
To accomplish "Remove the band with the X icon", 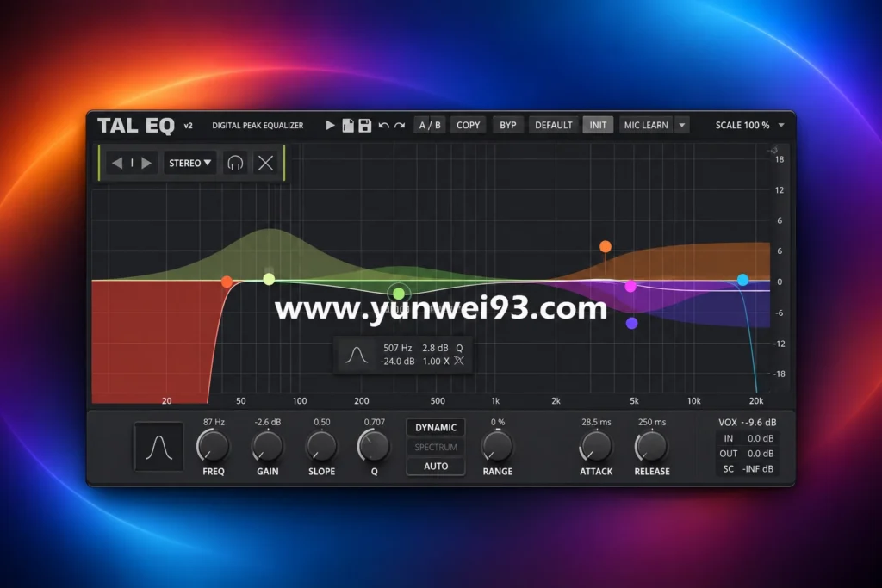I will [x=265, y=163].
